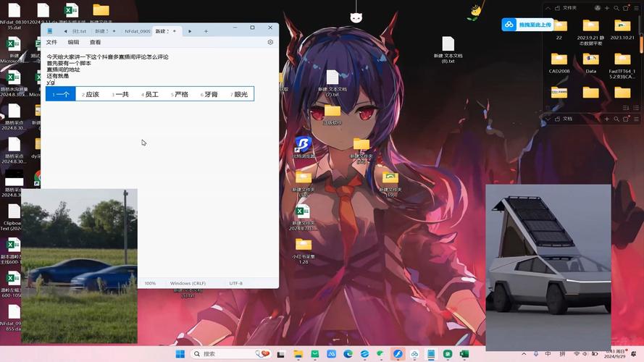Select 小红书采集 1.28 desktop folder

[x=304, y=251]
